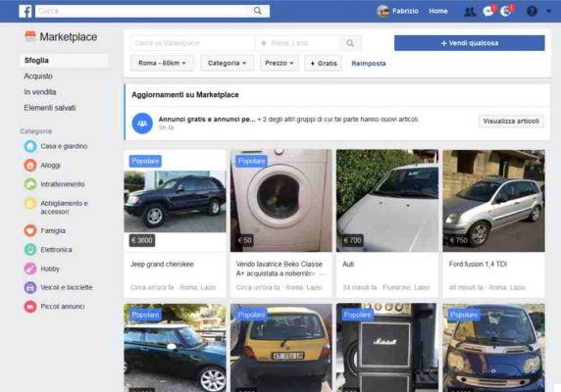Image resolution: width=561 pixels, height=392 pixels.
Task: Expand the account menu arrow
Action: click(x=548, y=11)
